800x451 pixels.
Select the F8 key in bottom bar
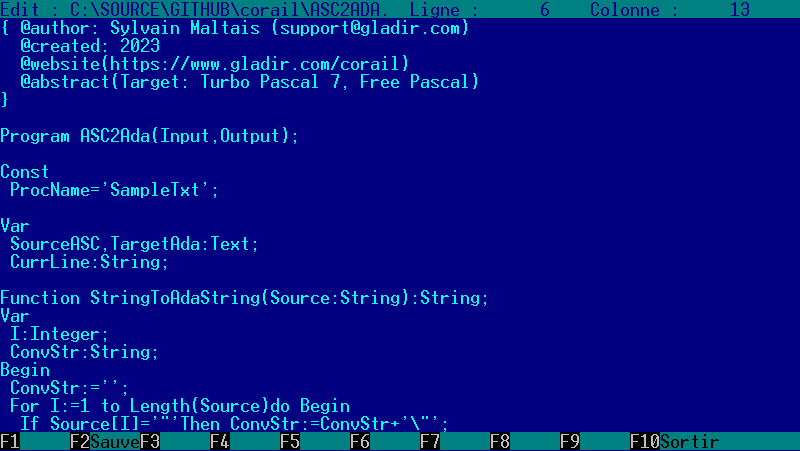[500, 441]
